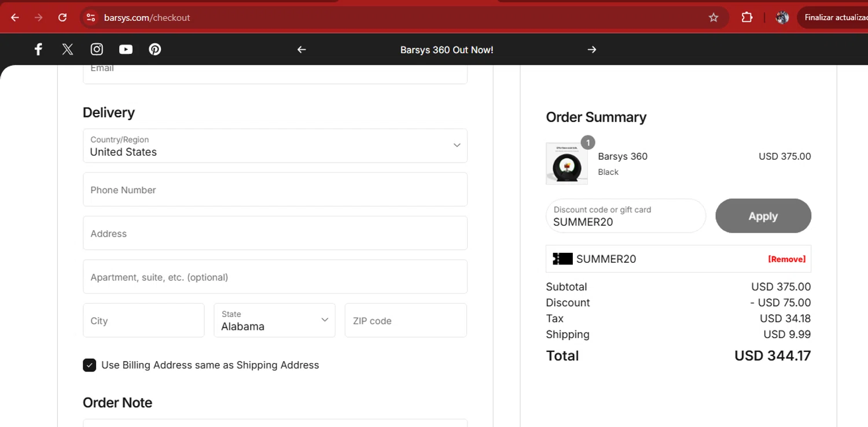This screenshot has width=868, height=427.
Task: Click the USD 375.00 item price
Action: [785, 156]
